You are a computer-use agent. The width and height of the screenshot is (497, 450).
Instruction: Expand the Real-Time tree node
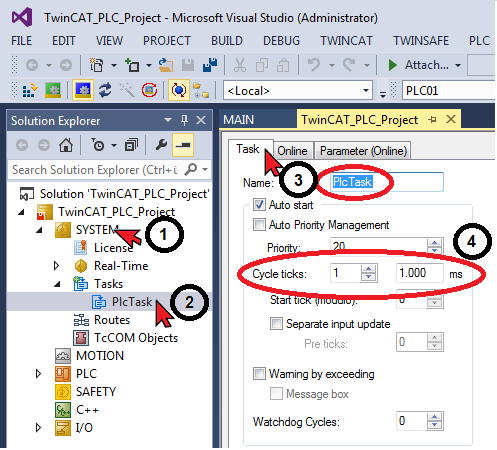(x=56, y=266)
